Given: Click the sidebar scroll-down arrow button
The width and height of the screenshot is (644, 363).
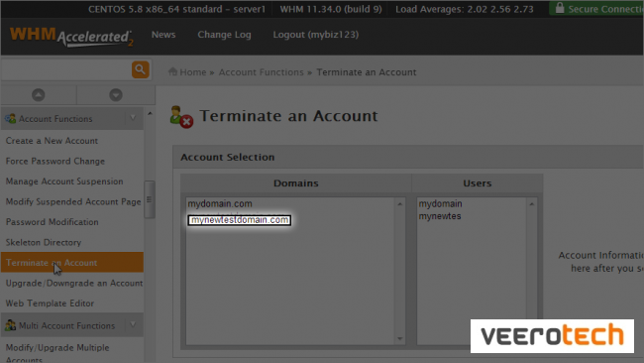Looking at the screenshot, I should coord(116,95).
